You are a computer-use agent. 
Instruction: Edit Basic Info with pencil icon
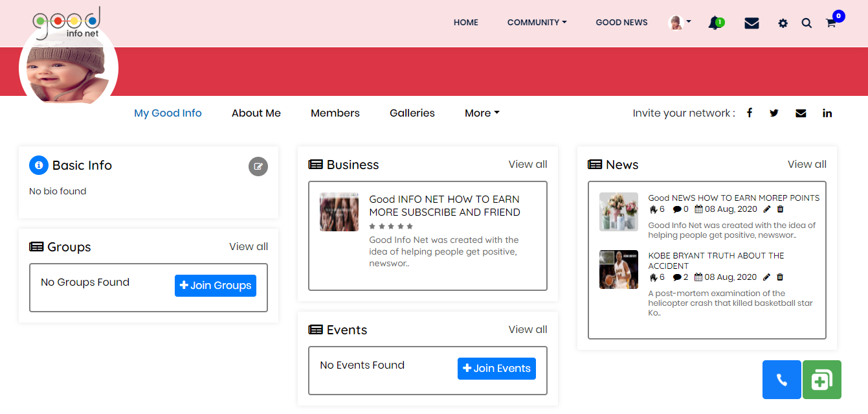(x=258, y=167)
